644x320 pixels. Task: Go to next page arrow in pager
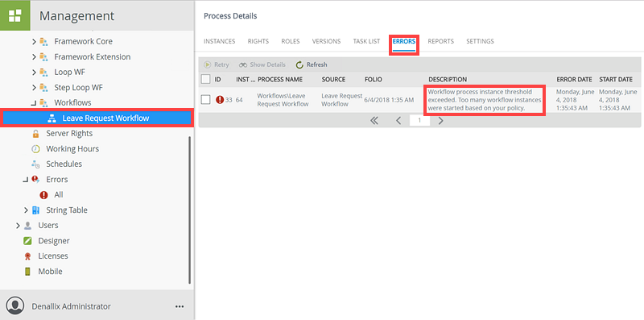pyautogui.click(x=440, y=121)
